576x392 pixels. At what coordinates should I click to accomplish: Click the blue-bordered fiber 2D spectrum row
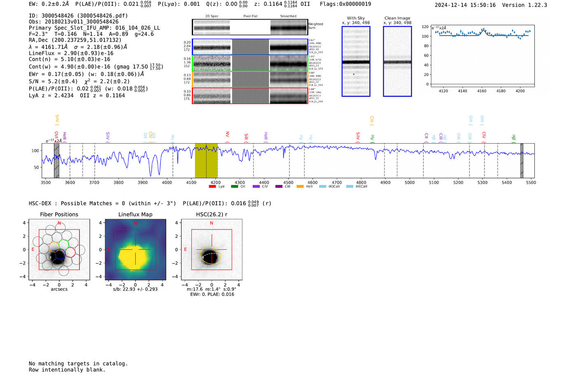pyautogui.click(x=250, y=47)
